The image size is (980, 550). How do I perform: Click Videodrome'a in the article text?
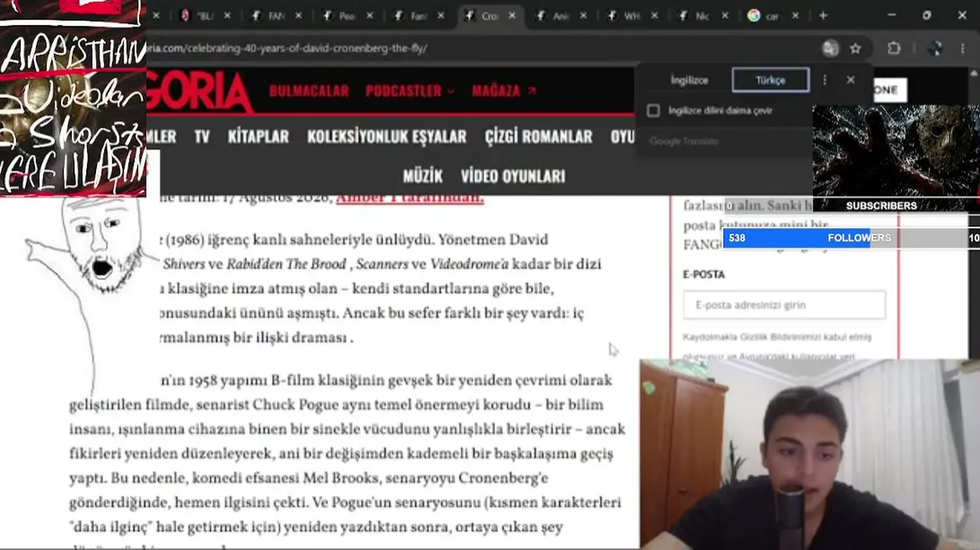469,264
